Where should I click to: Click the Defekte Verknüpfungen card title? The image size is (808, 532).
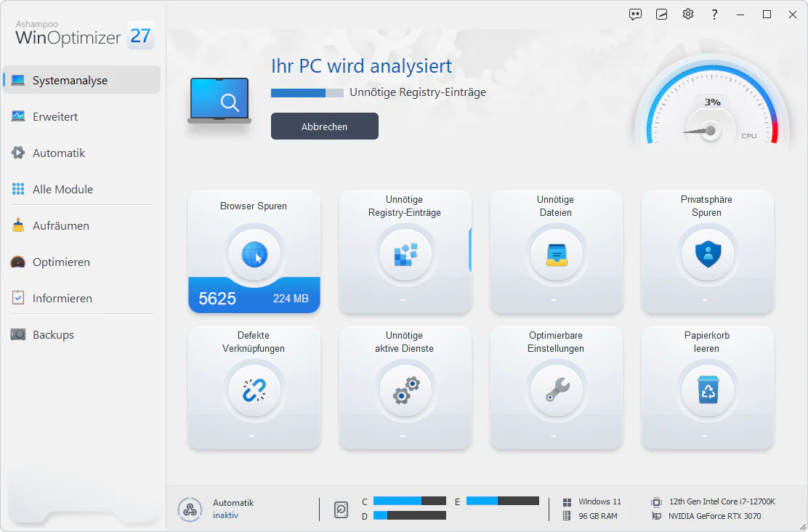pyautogui.click(x=253, y=342)
